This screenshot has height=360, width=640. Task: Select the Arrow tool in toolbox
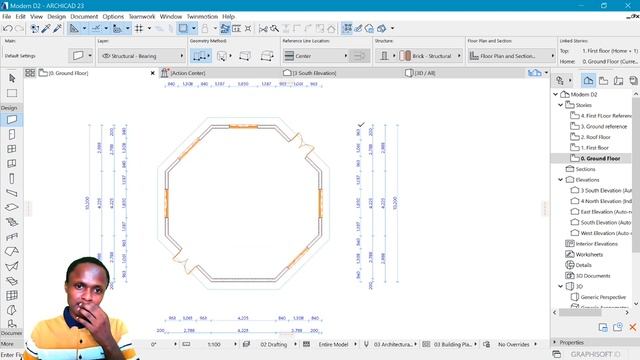12,78
